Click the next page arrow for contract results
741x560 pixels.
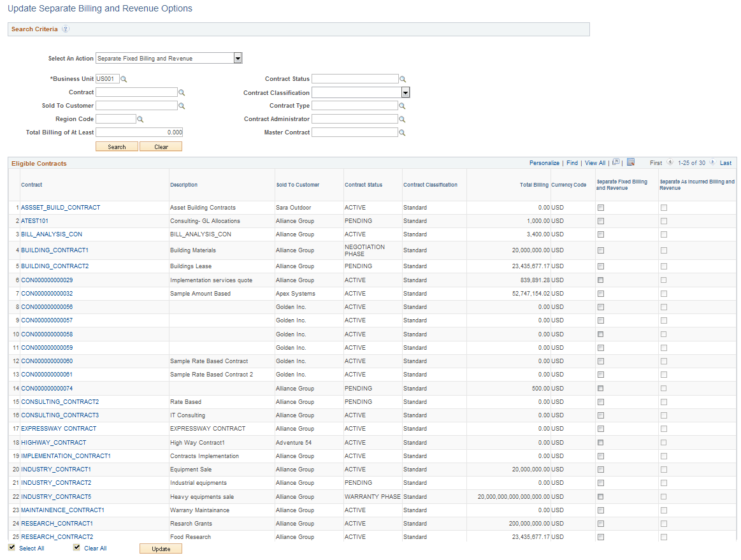713,162
